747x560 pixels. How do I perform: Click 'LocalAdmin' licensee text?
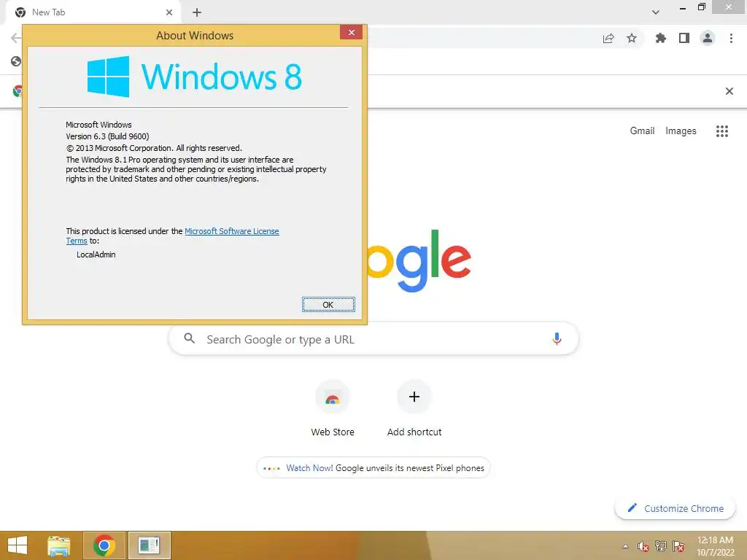pyautogui.click(x=96, y=254)
